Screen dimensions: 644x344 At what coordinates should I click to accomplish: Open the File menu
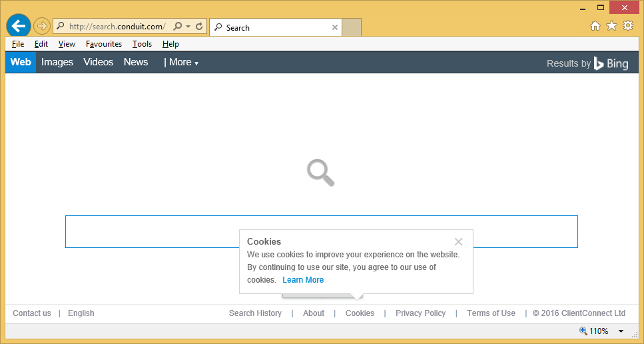(18, 44)
